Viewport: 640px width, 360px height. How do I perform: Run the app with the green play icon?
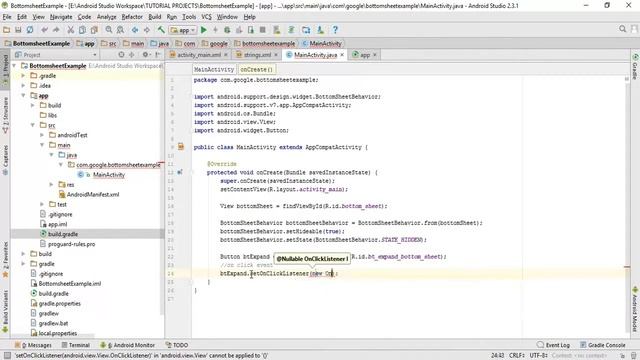[x=204, y=30]
